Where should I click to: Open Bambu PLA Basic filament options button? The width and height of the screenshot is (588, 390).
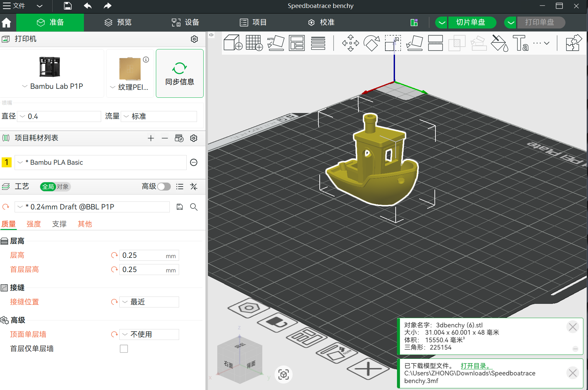[194, 162]
